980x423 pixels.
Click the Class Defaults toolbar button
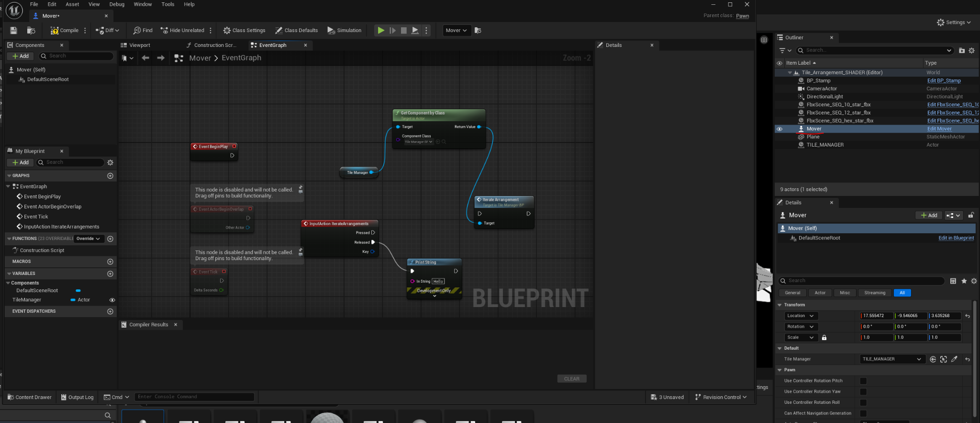tap(296, 30)
